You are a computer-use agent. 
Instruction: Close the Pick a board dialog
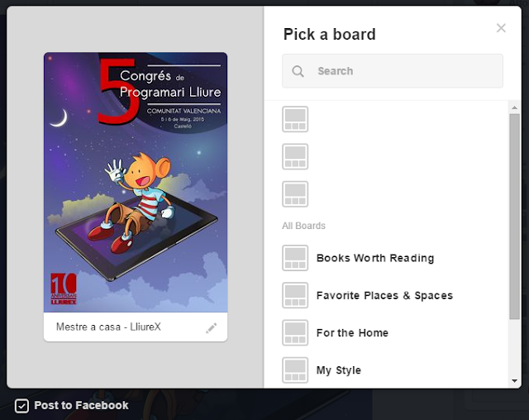pyautogui.click(x=501, y=28)
